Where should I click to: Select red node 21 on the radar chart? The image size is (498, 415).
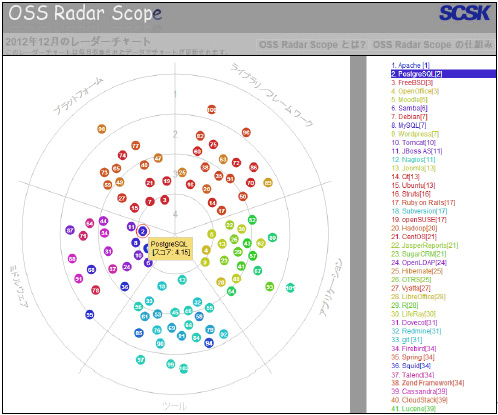[150, 182]
